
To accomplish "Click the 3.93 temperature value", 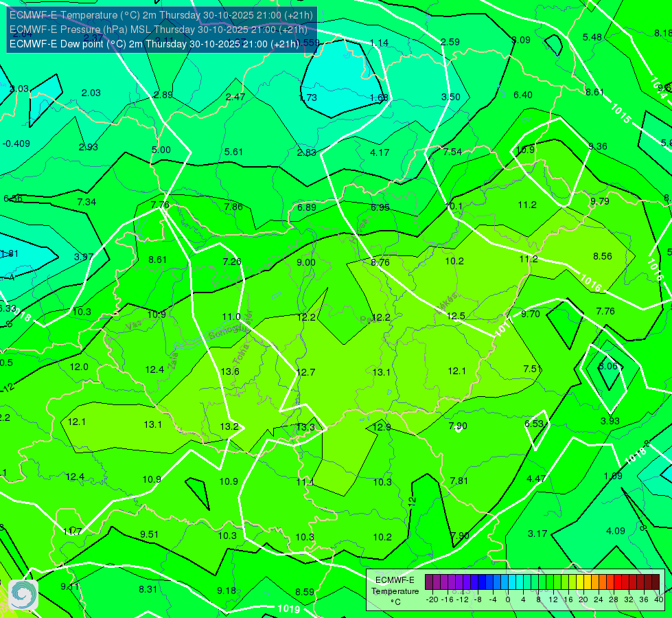I will coord(610,421).
